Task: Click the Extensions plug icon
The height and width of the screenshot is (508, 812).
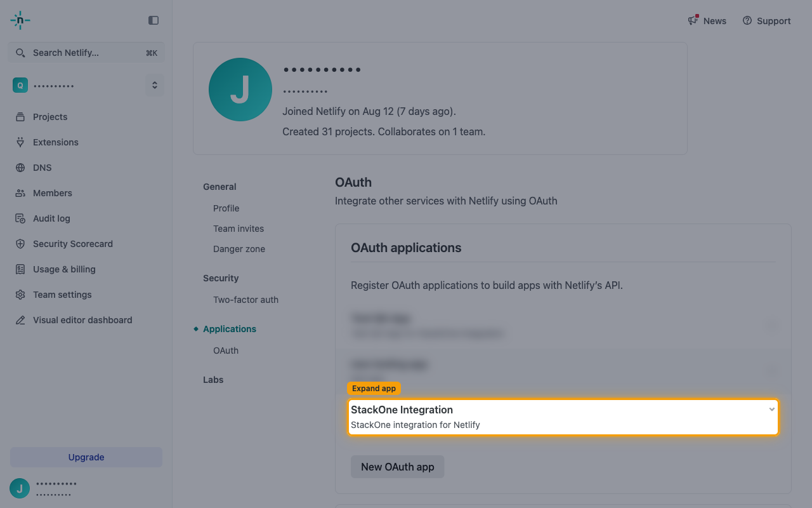Action: [20, 142]
